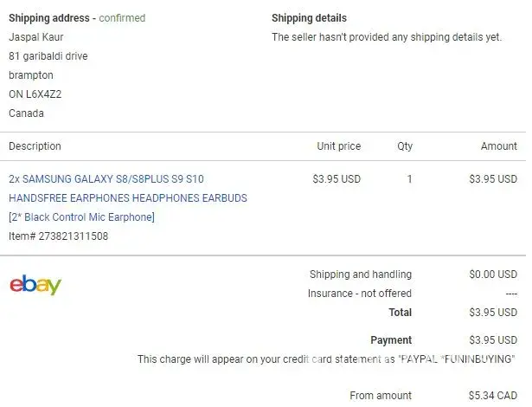Click the credit card statement charge notice
Image resolution: width=532 pixels, height=407 pixels.
[326, 359]
